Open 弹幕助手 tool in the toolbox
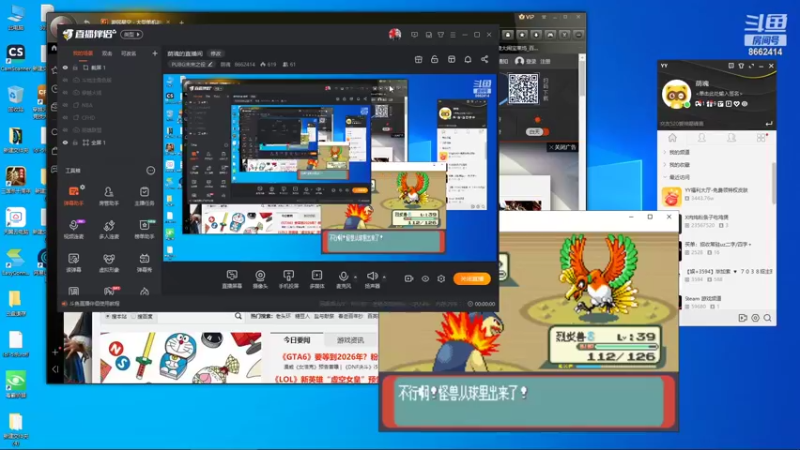The image size is (800, 450). point(73,195)
